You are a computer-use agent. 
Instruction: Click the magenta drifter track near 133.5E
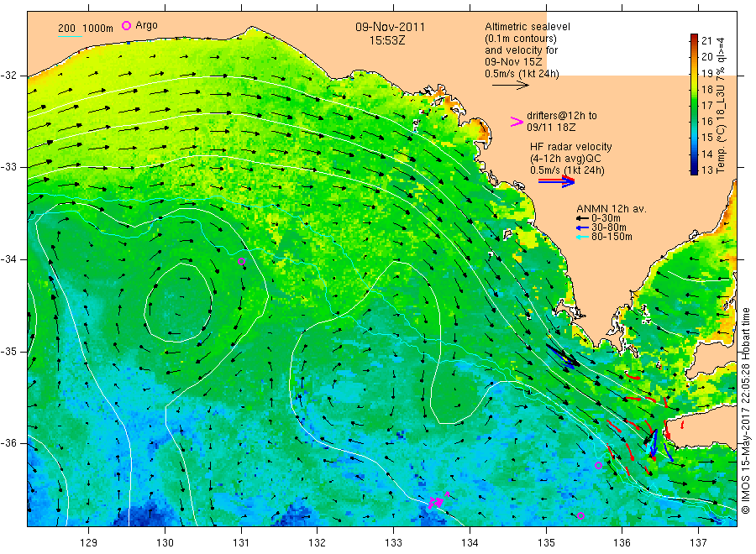pos(438,501)
